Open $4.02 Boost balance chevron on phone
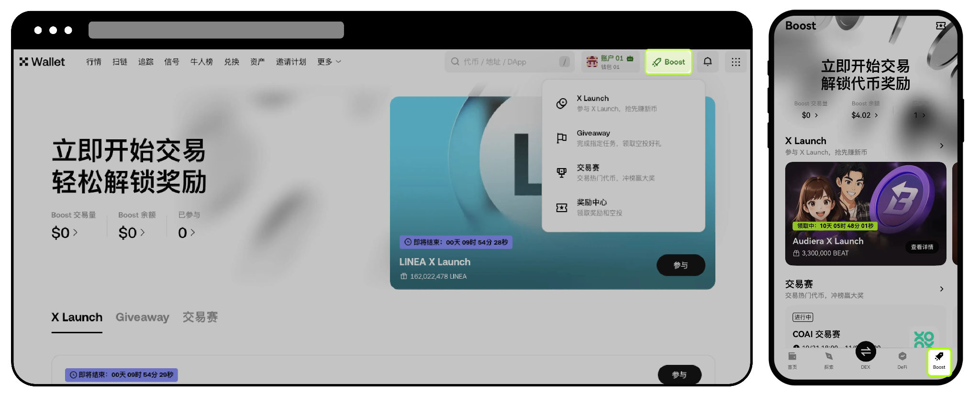This screenshot has height=396, width=980. click(x=876, y=115)
